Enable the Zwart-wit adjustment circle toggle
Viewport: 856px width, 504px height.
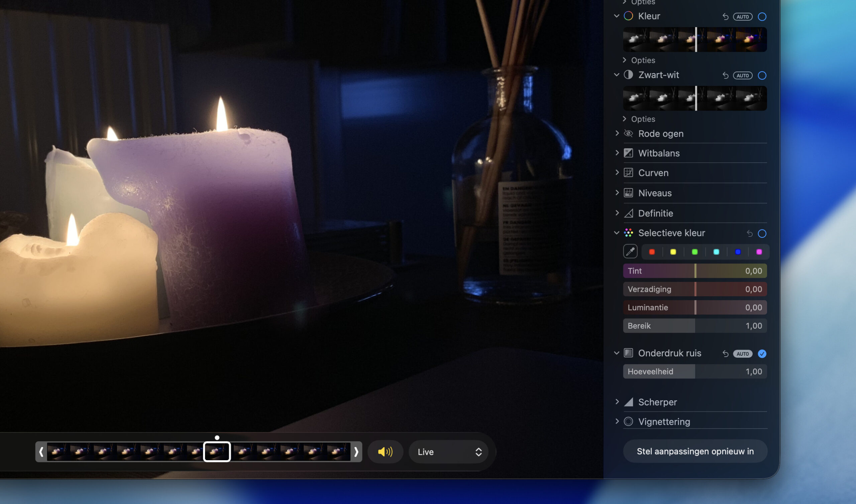pos(762,75)
